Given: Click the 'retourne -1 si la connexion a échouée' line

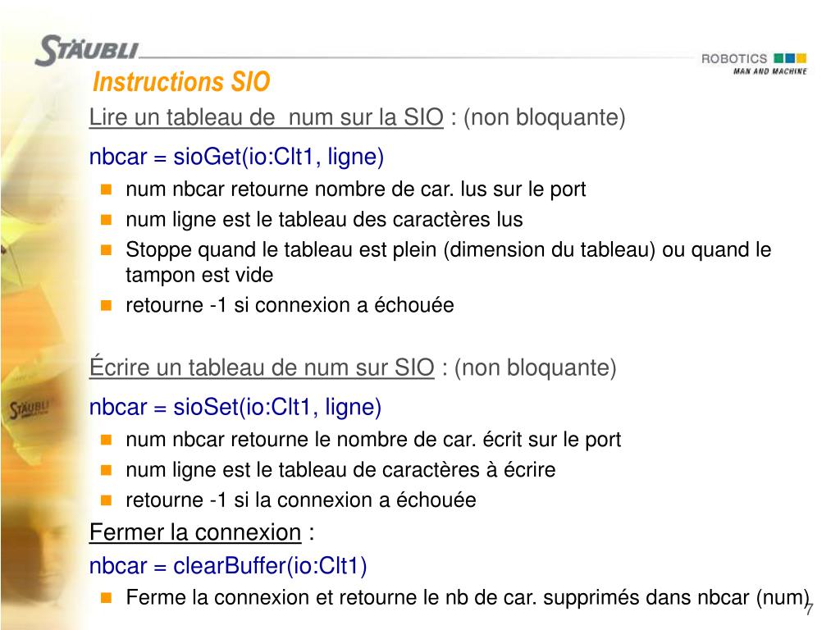Looking at the screenshot, I should coord(301,500).
